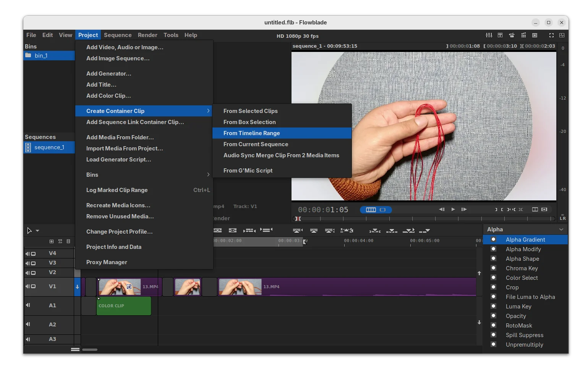Click the fullscreen icon in top toolbar

(x=551, y=35)
